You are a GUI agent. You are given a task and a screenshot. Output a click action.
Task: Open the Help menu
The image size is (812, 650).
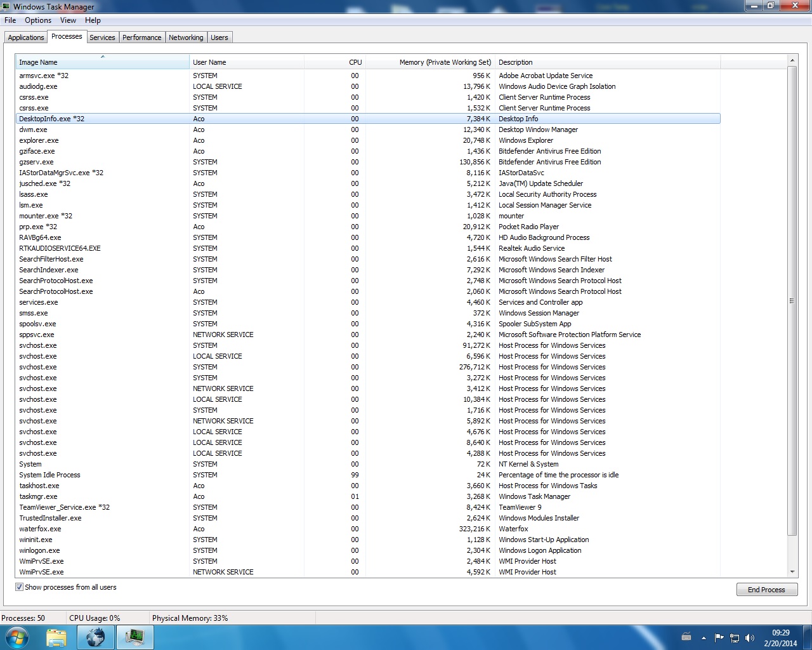click(x=93, y=20)
